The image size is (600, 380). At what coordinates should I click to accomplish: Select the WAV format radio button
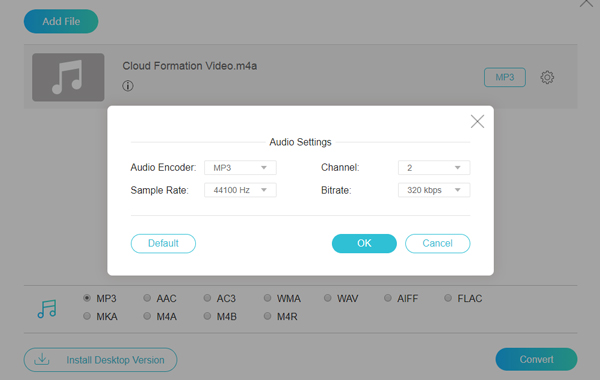pyautogui.click(x=328, y=298)
